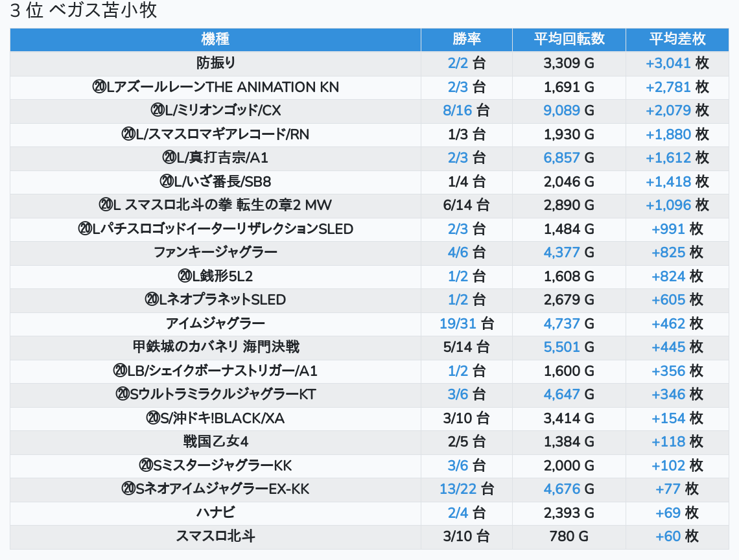Click the 3 位 ベガス苫小牧 heading
The width and height of the screenshot is (739, 560).
pos(84,11)
